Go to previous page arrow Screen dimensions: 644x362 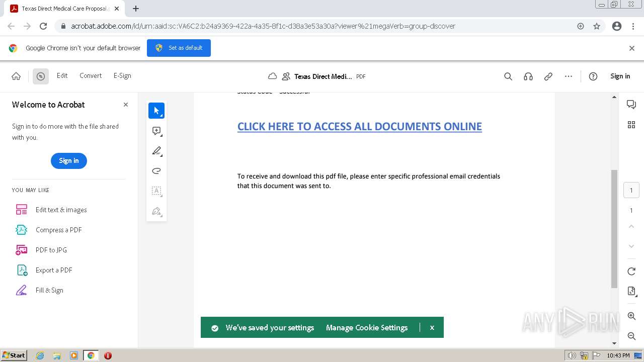[631, 227]
